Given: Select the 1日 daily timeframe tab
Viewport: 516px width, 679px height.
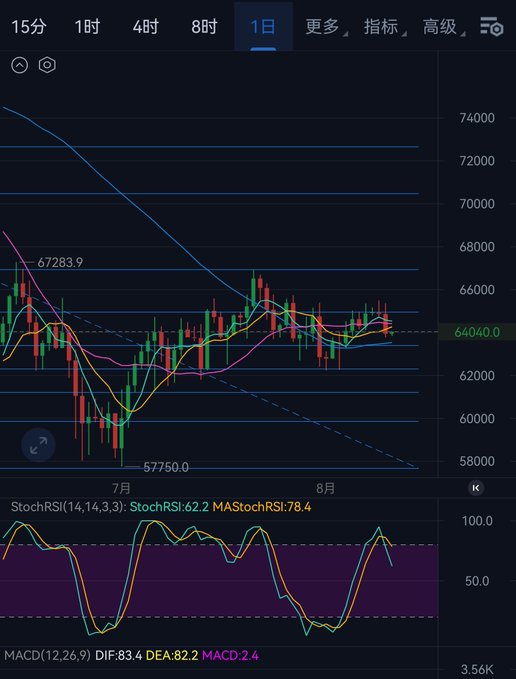Looking at the screenshot, I should click(263, 27).
